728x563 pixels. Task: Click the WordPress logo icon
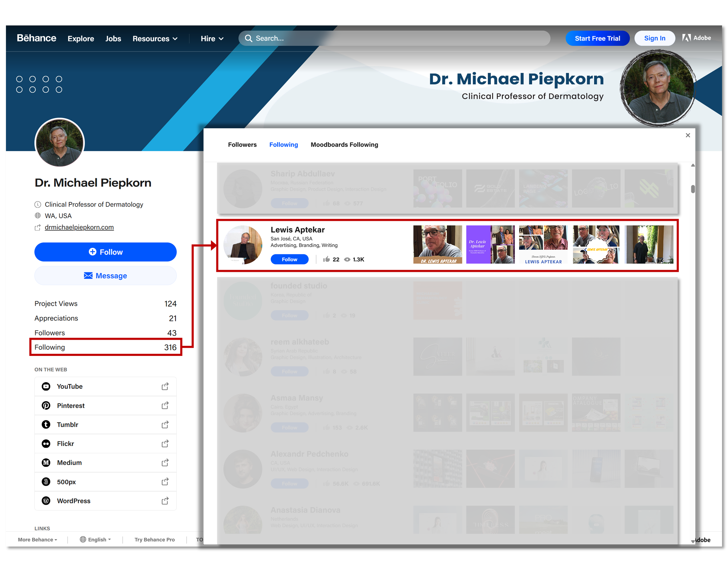tap(46, 501)
